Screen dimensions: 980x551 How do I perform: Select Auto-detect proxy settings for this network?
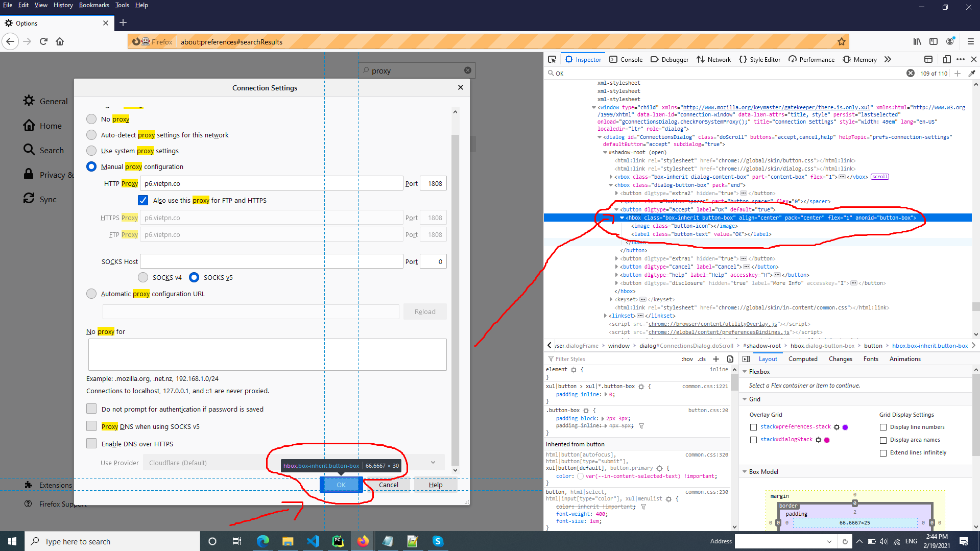[x=91, y=135]
